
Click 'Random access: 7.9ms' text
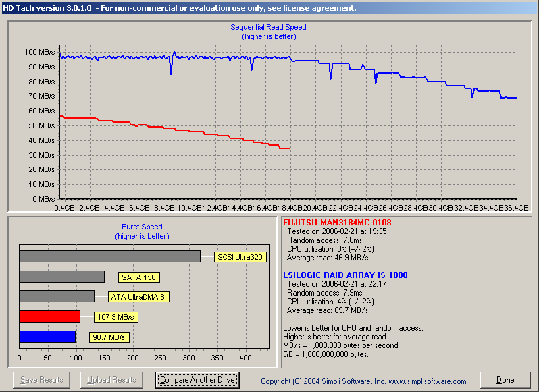324,293
